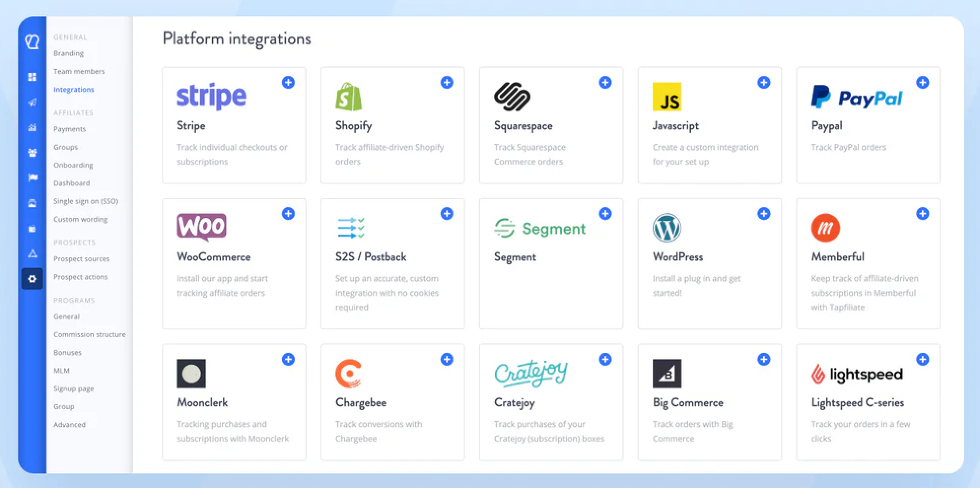Open Dashboard under Affiliates

point(72,183)
